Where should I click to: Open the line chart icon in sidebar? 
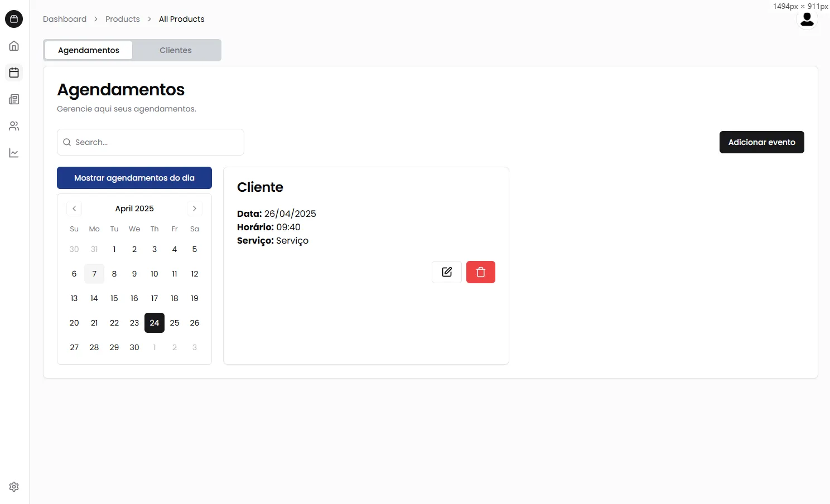click(x=14, y=153)
